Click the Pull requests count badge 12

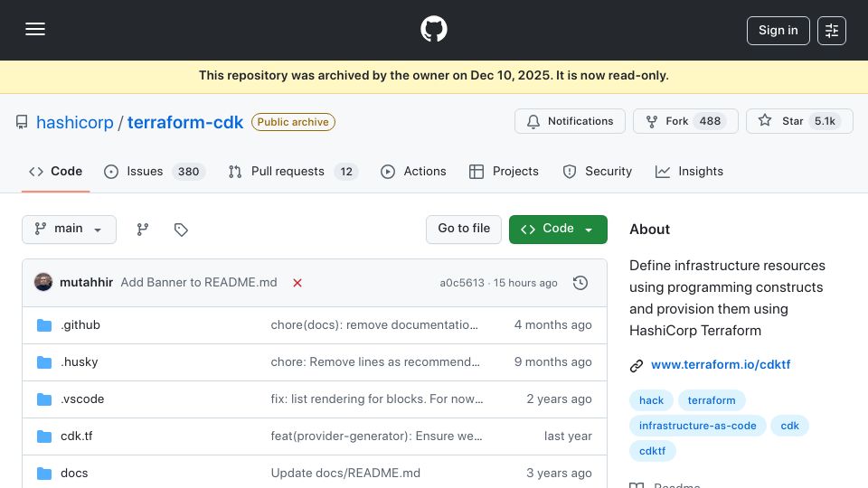point(346,172)
